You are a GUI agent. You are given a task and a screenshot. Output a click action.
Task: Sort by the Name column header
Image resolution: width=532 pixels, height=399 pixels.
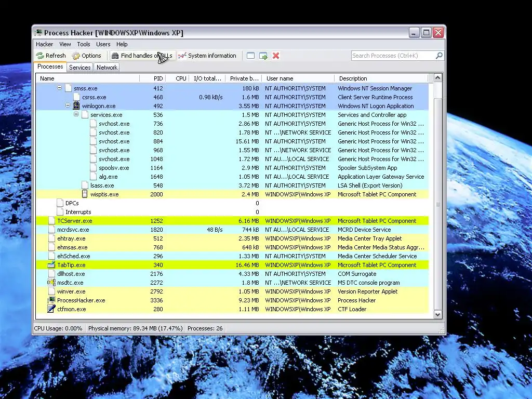coord(87,78)
